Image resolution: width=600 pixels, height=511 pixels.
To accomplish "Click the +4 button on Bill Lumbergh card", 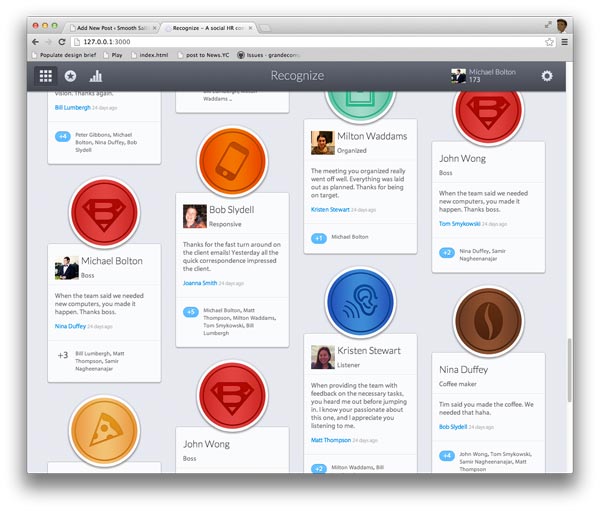I will coord(63,136).
